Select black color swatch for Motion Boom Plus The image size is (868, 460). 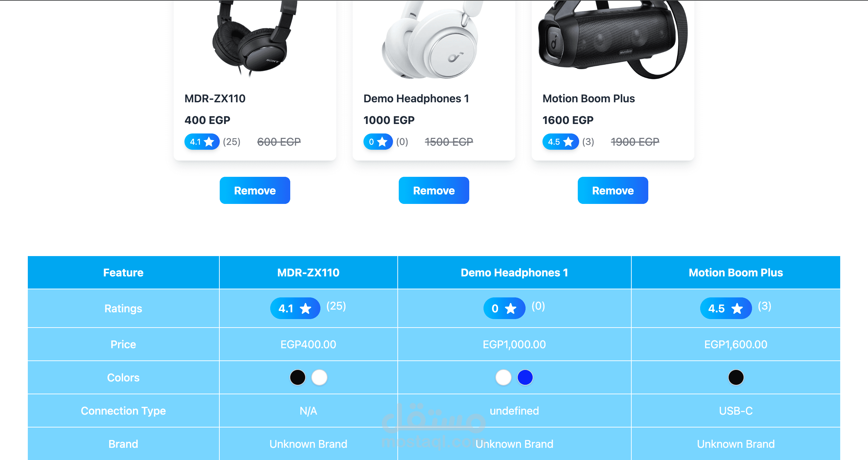(736, 377)
